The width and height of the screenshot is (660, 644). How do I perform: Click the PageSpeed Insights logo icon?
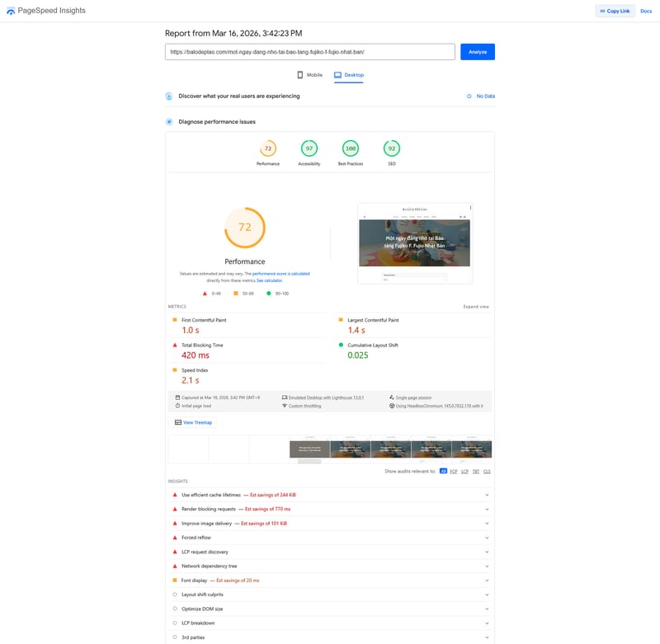pos(11,11)
